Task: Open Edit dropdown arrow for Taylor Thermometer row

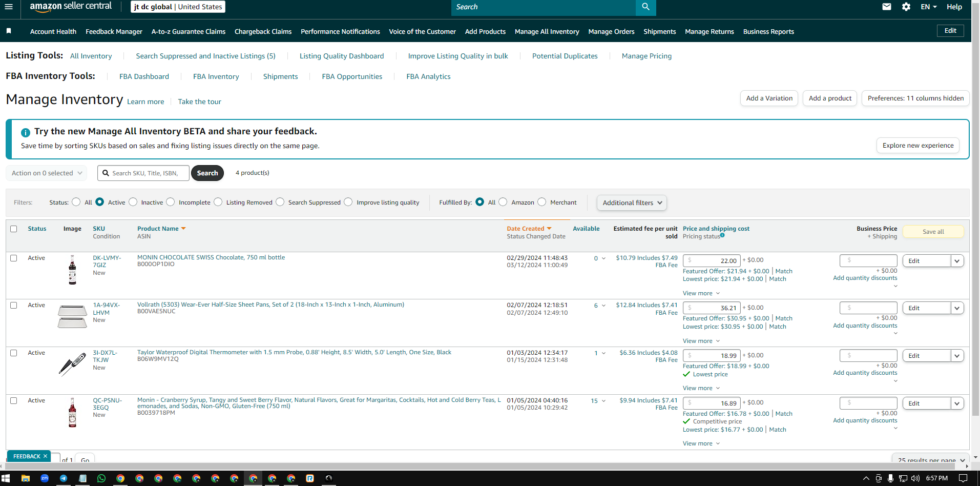Action: 957,356
